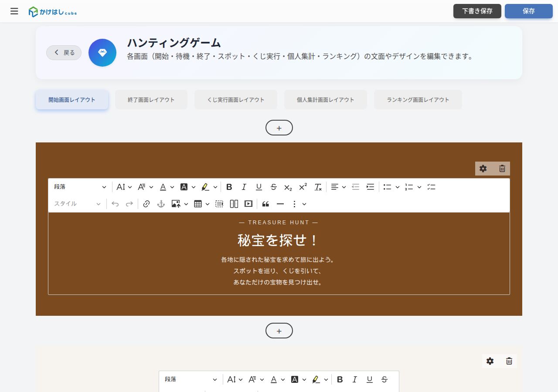The image size is (558, 392).
Task: Open brown block settings gear
Action: pos(483,169)
